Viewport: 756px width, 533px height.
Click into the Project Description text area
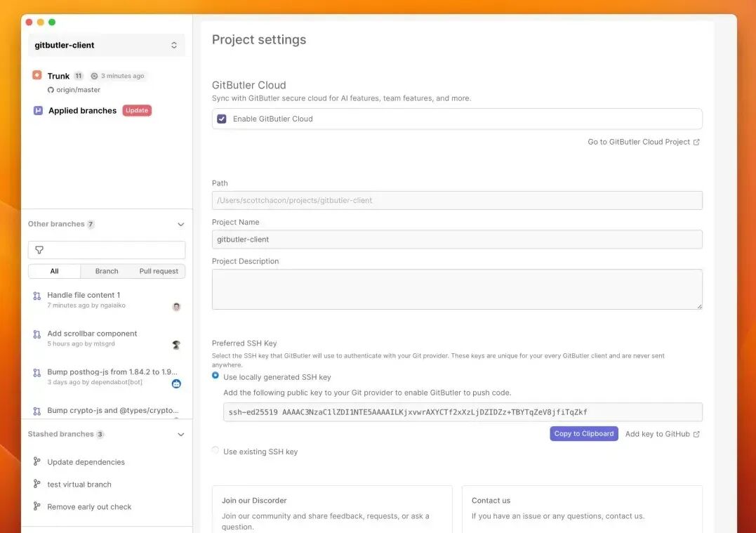pyautogui.click(x=457, y=289)
